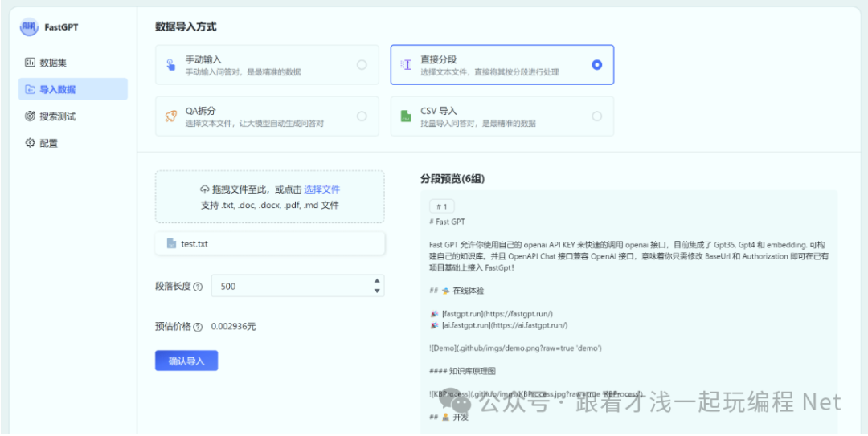Click the [fastgpt.run] link text
Viewport: 868px width, 436px height.
point(497,314)
